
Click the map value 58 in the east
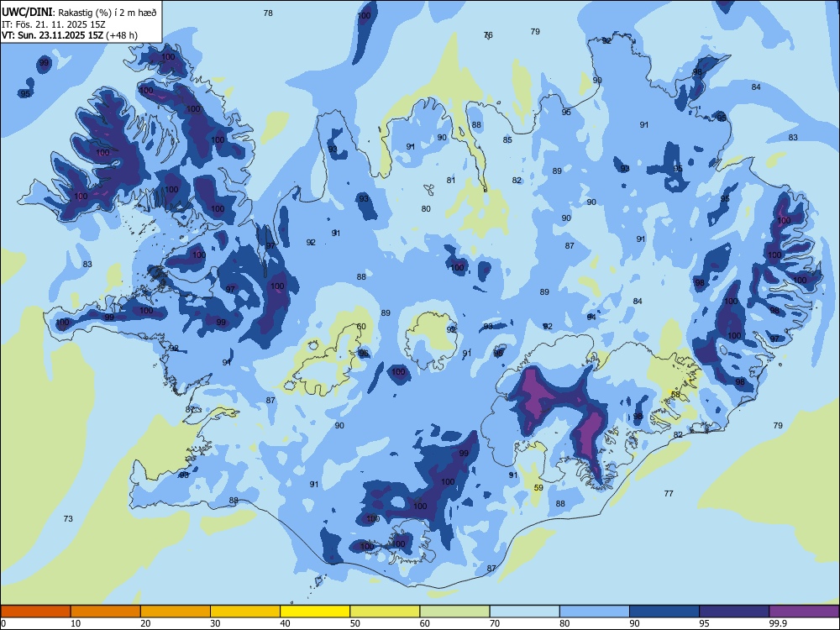(675, 394)
